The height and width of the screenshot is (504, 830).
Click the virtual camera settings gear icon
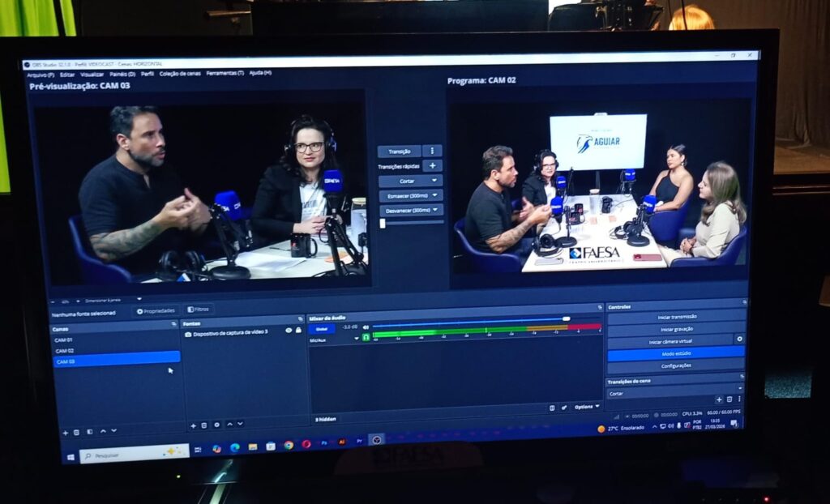(738, 340)
